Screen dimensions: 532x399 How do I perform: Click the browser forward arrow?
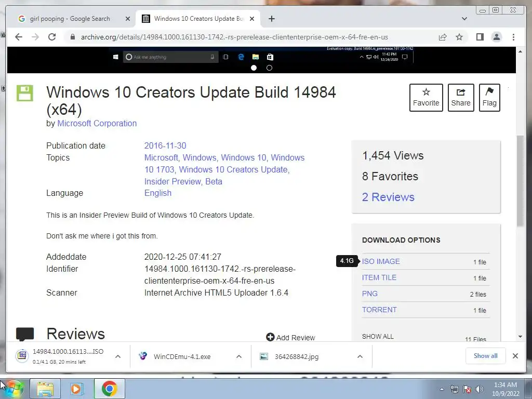tap(35, 37)
